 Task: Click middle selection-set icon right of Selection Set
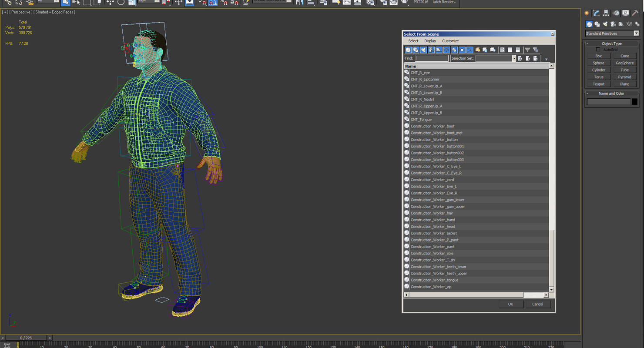coord(528,58)
